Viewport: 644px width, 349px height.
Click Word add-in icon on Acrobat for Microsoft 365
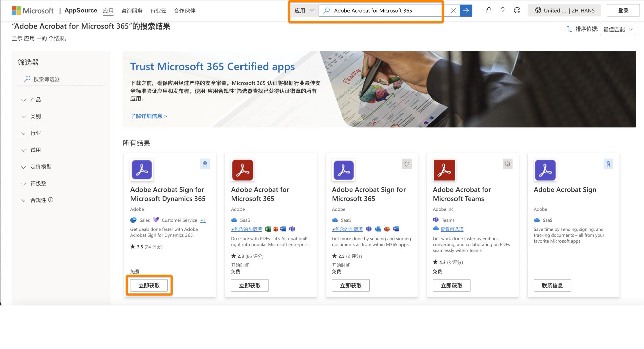(x=283, y=229)
